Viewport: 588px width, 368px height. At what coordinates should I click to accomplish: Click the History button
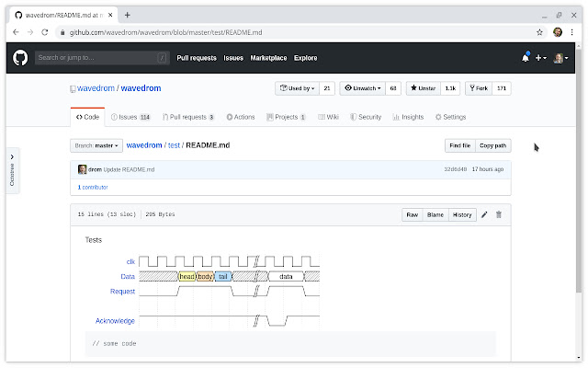(x=462, y=214)
